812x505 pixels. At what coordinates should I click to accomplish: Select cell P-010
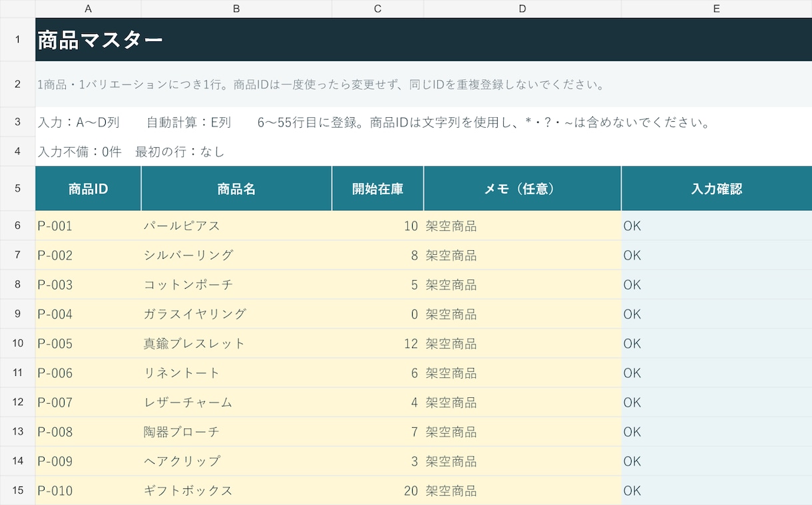pyautogui.click(x=89, y=490)
